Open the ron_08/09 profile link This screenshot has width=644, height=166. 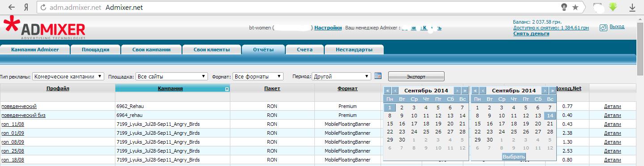13,142
